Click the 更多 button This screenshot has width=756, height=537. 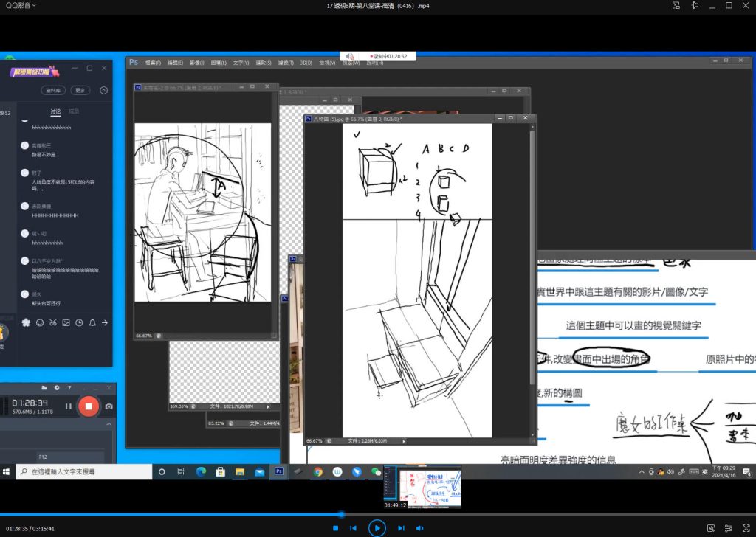pyautogui.click(x=80, y=90)
